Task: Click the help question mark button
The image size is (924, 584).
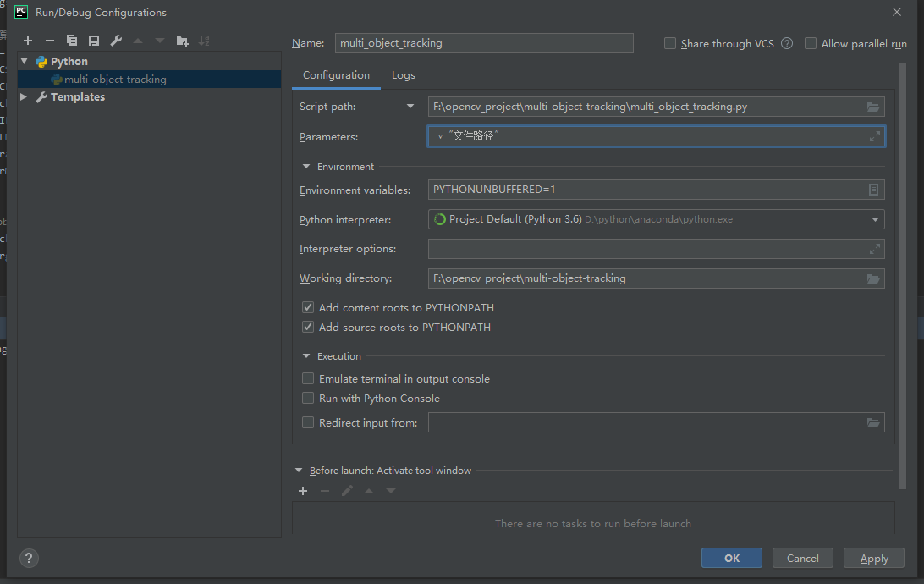Action: pyautogui.click(x=29, y=559)
